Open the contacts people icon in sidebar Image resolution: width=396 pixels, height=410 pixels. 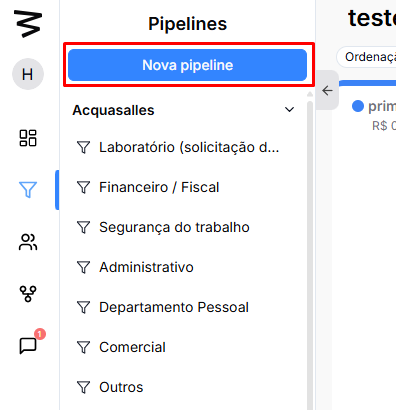pyautogui.click(x=28, y=242)
